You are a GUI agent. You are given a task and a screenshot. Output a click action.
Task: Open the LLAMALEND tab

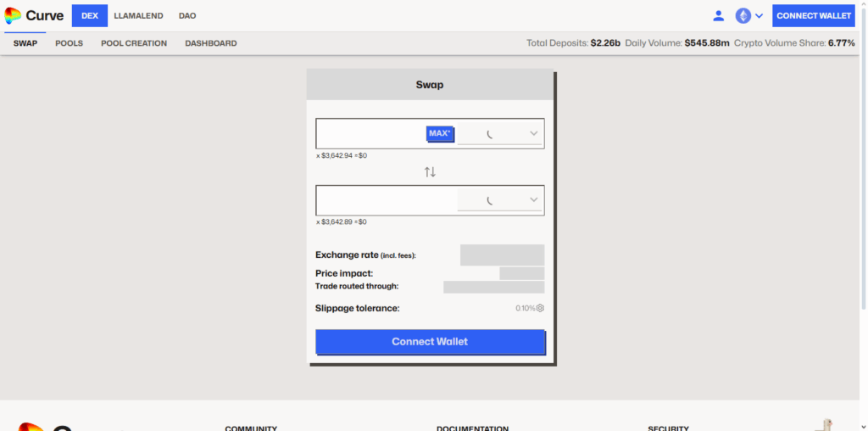click(x=138, y=16)
